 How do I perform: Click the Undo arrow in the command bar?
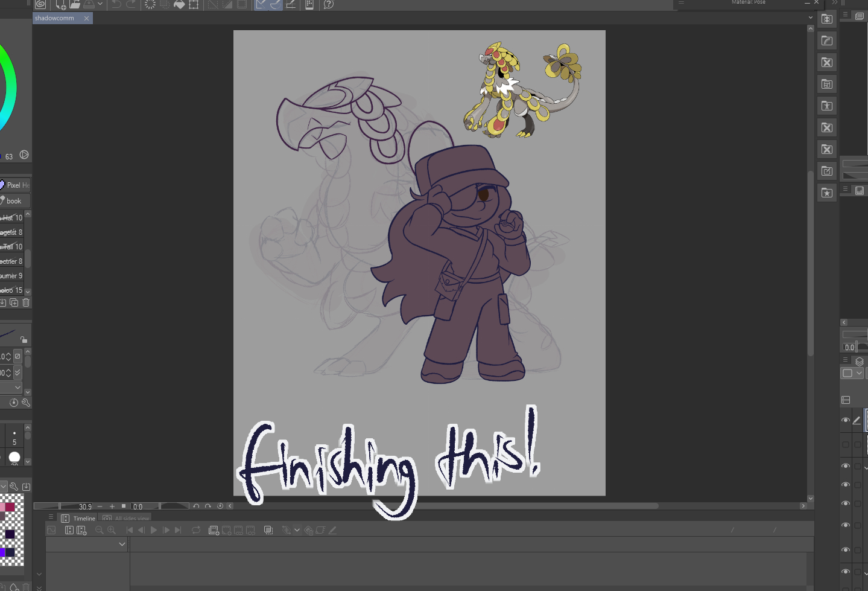pyautogui.click(x=116, y=4)
